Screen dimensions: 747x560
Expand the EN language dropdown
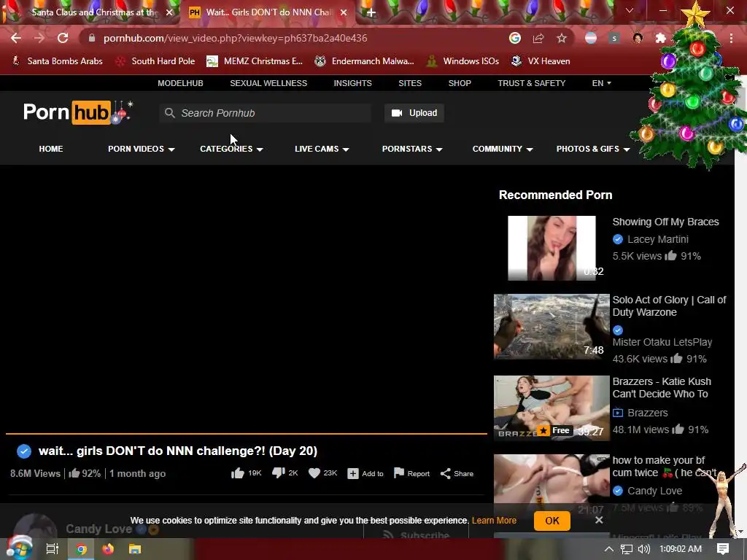601,83
